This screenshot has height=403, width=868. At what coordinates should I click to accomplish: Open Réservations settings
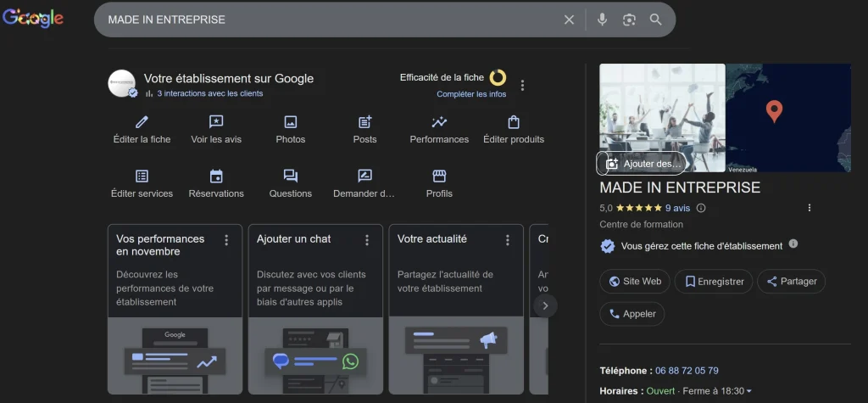coord(216,185)
